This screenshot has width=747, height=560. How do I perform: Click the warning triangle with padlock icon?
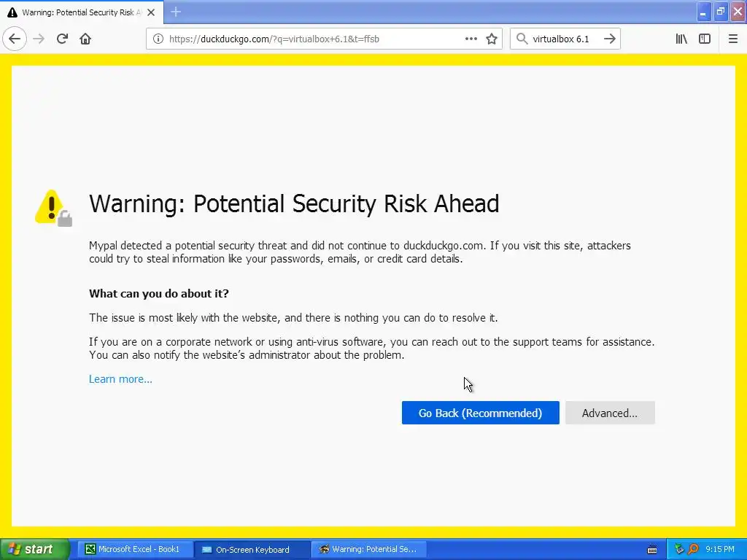(53, 208)
